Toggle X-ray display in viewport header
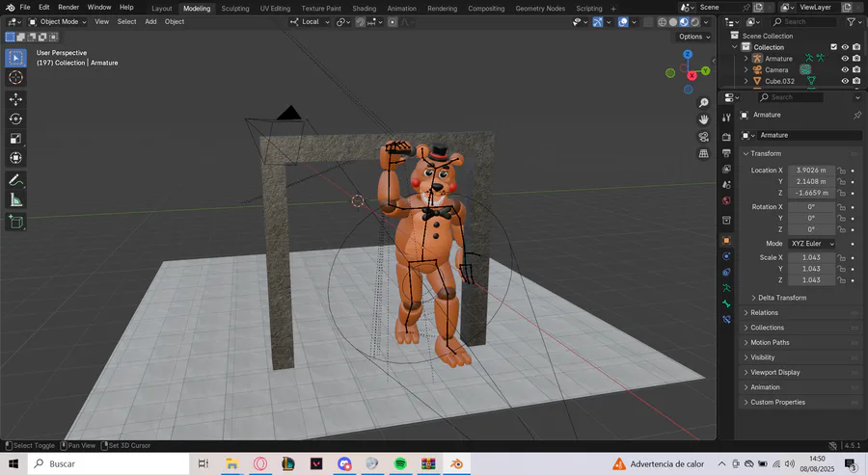The width and height of the screenshot is (868, 475). (x=648, y=22)
